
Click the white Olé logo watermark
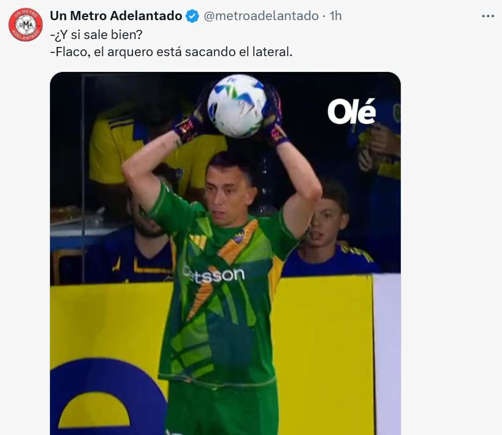click(352, 112)
